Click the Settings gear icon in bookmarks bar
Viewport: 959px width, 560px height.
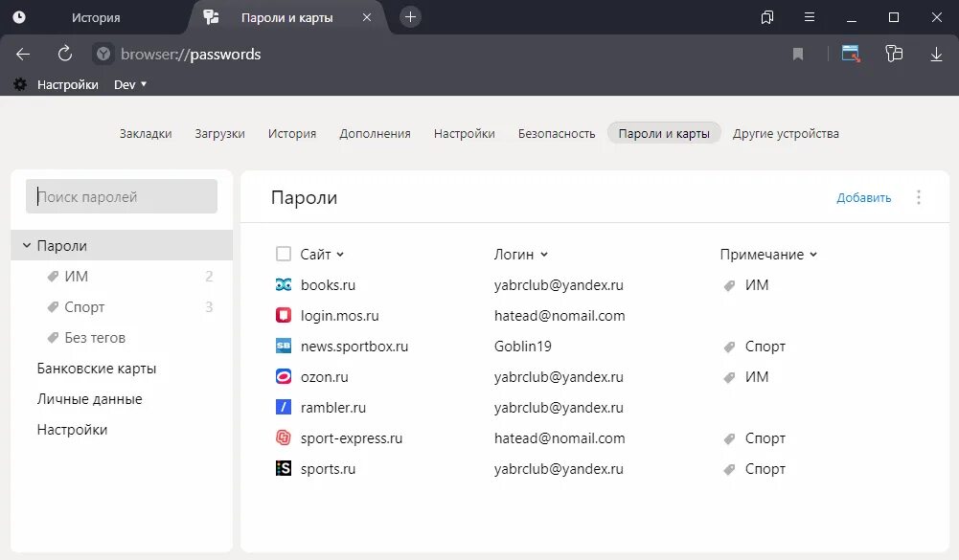click(x=20, y=84)
